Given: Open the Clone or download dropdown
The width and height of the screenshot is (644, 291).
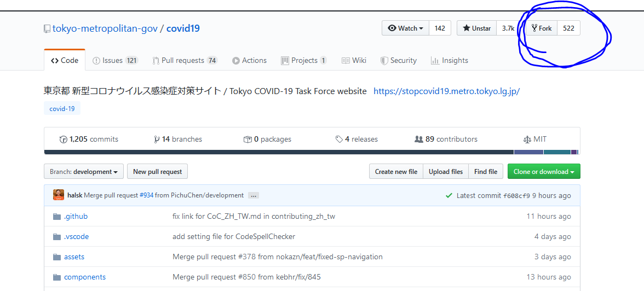Looking at the screenshot, I should (x=544, y=172).
